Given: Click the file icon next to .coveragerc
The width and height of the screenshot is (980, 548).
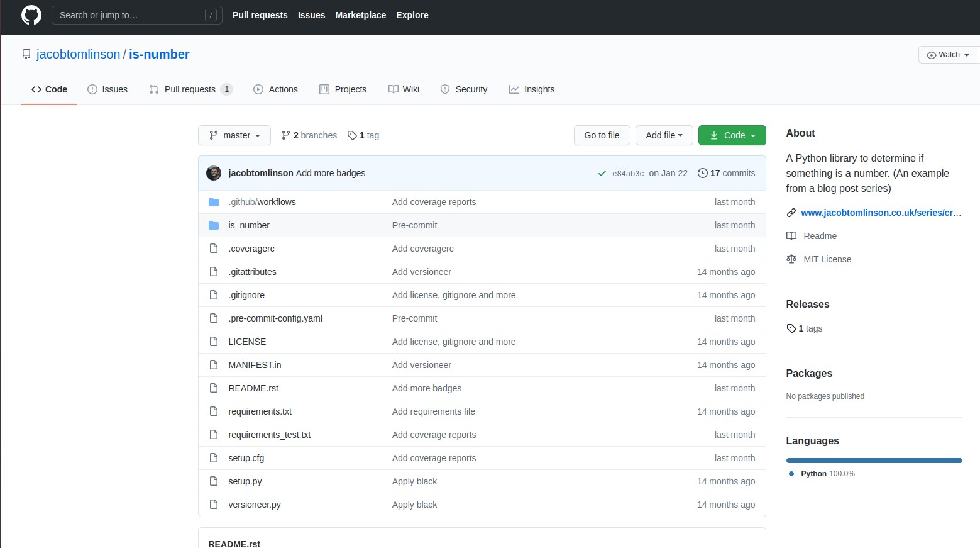Looking at the screenshot, I should 214,249.
